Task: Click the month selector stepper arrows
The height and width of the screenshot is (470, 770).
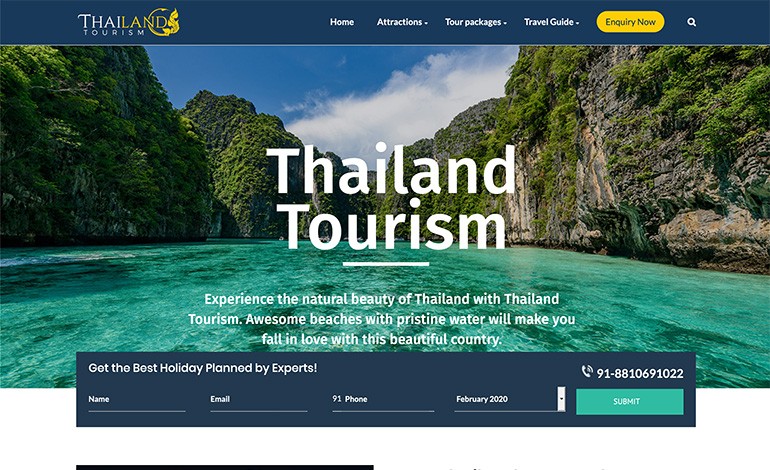Action: tap(561, 399)
